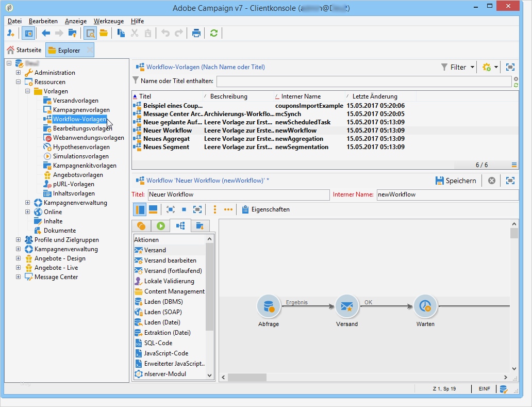The height and width of the screenshot is (407, 532).
Task: Open the Werkzeuge menu
Action: tap(108, 21)
